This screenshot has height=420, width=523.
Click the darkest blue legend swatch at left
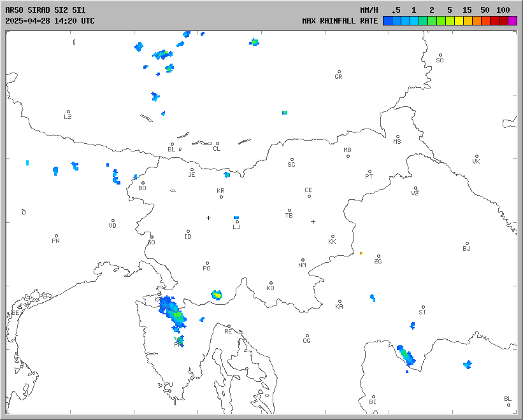[387, 20]
